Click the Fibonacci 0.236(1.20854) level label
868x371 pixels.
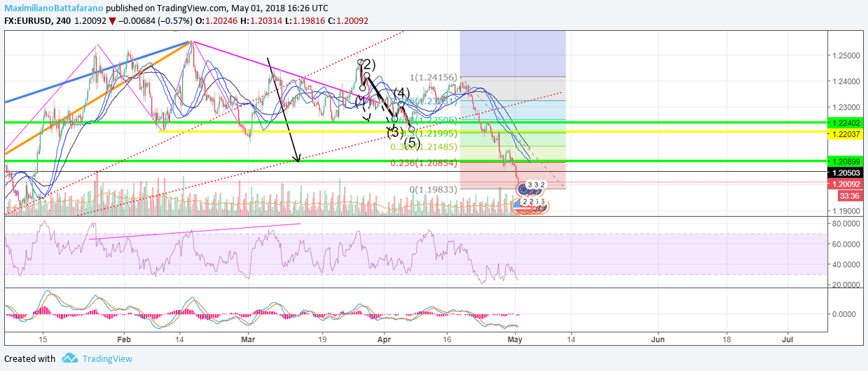click(424, 163)
